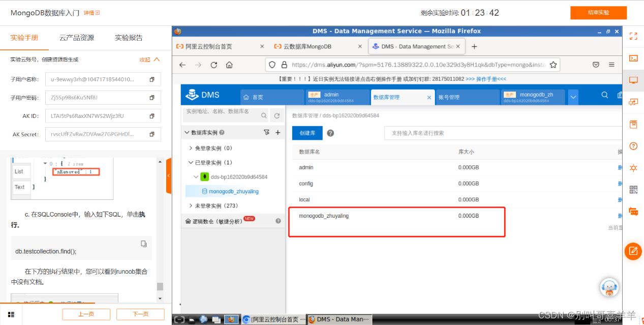The width and height of the screenshot is (644, 325).
Task: Switch to 实验手册 tab
Action: [24, 38]
